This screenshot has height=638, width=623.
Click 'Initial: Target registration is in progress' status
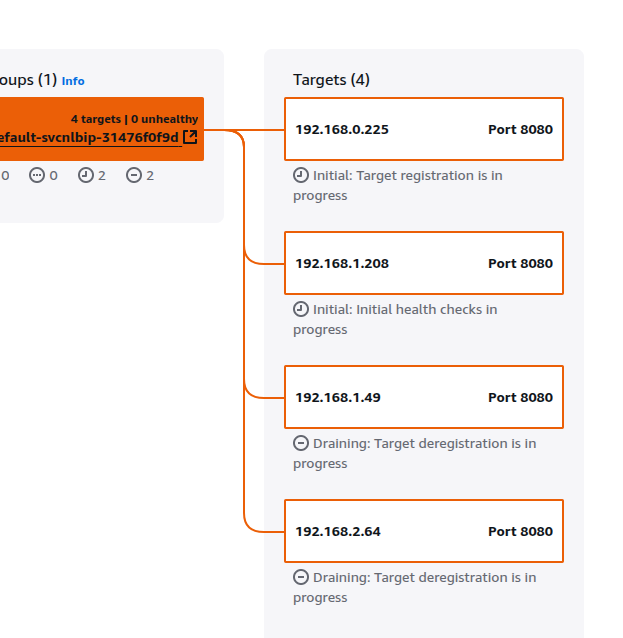[398, 186]
